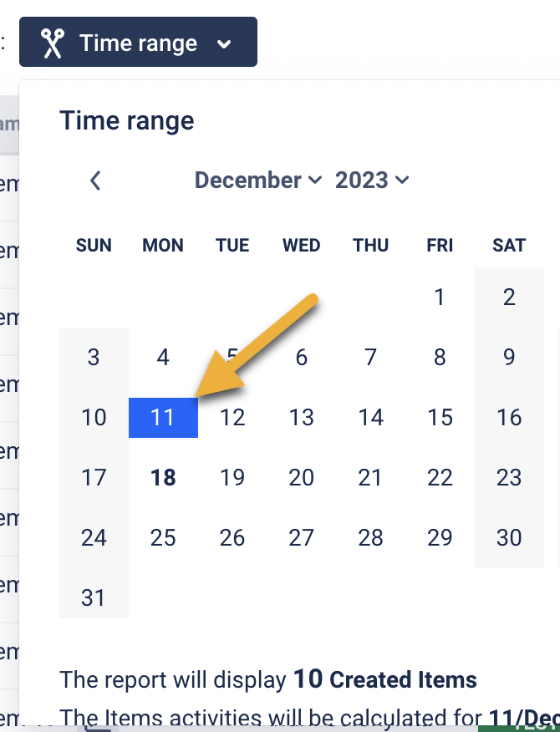
Task: Pick December 1 in the calendar
Action: 440,297
